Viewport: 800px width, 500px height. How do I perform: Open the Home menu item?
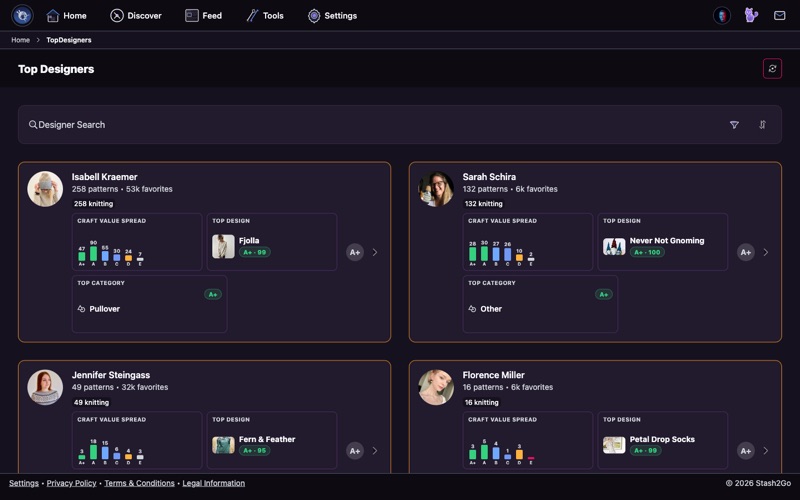pyautogui.click(x=66, y=16)
